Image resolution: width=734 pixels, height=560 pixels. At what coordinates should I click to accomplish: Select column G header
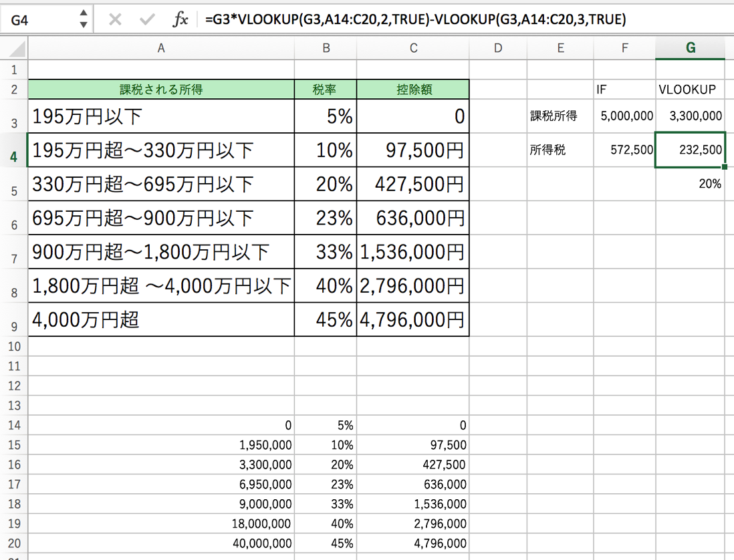tap(691, 48)
